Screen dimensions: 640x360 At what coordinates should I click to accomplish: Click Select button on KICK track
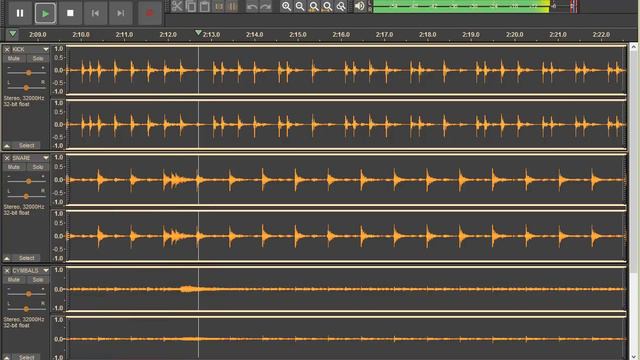click(27, 145)
